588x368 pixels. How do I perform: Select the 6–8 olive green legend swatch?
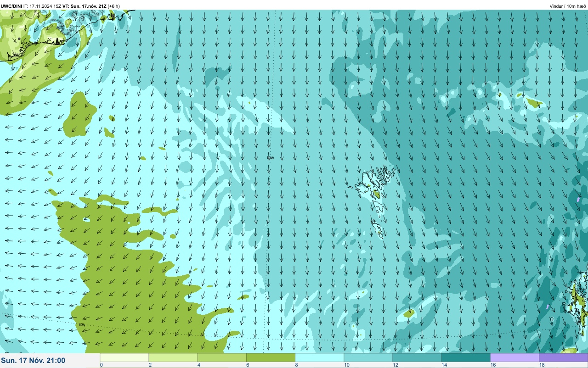pos(271,357)
